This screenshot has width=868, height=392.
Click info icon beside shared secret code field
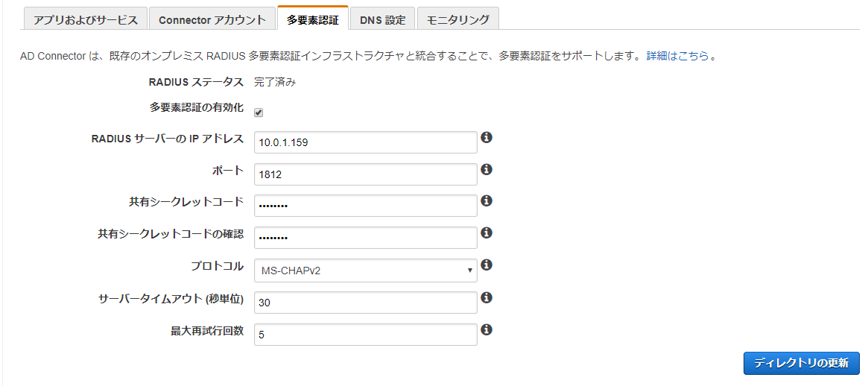click(x=487, y=201)
